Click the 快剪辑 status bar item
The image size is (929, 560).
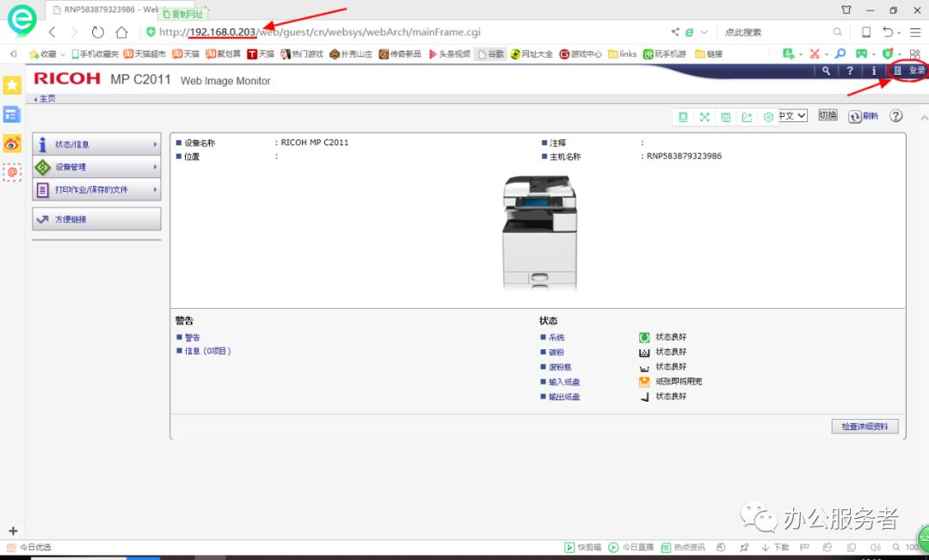tap(583, 547)
